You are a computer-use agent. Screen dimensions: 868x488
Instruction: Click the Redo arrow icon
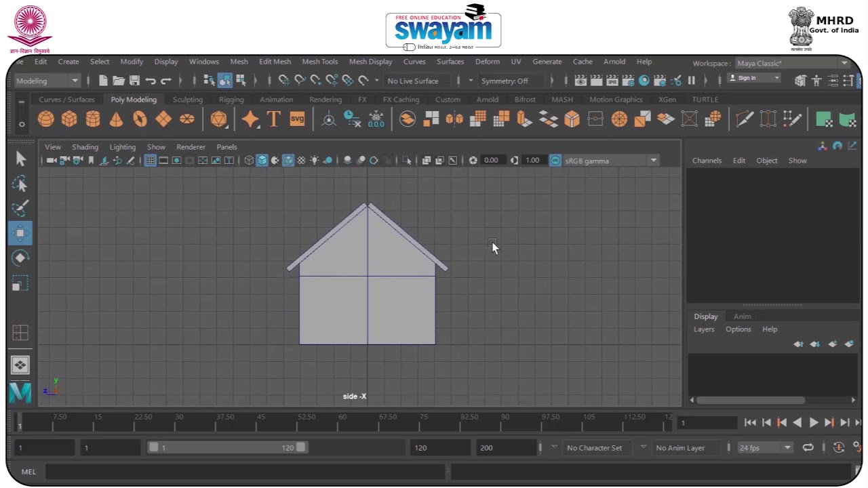[x=166, y=81]
